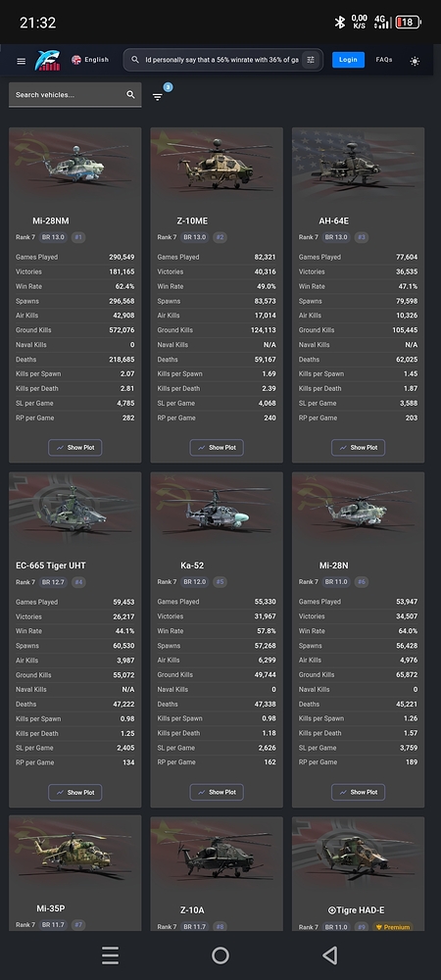Expand Show Plot for Mi-28NM
441x980 pixels.
[x=74, y=448]
